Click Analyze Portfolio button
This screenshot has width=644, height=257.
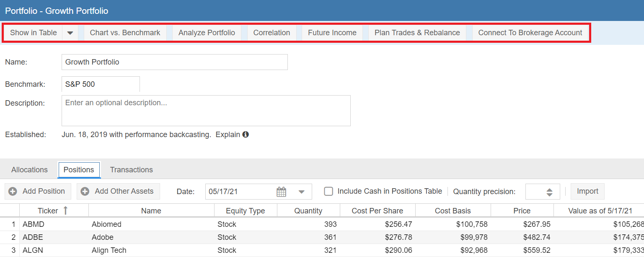pyautogui.click(x=207, y=33)
